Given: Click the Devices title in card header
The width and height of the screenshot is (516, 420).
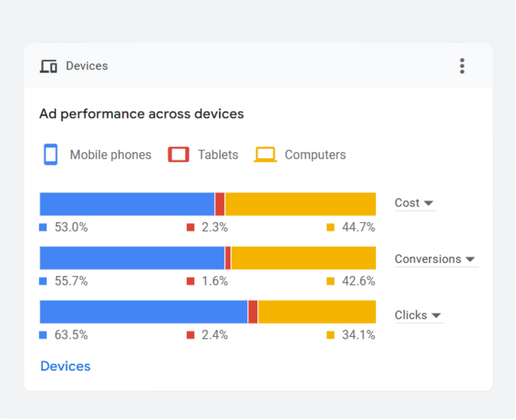Looking at the screenshot, I should [x=87, y=66].
